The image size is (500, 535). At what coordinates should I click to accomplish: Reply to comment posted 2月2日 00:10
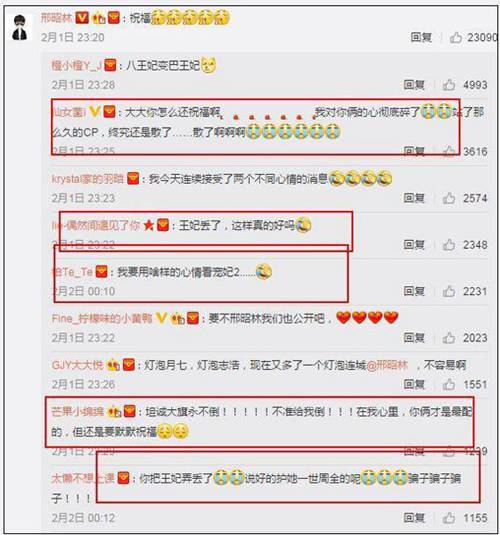[414, 291]
